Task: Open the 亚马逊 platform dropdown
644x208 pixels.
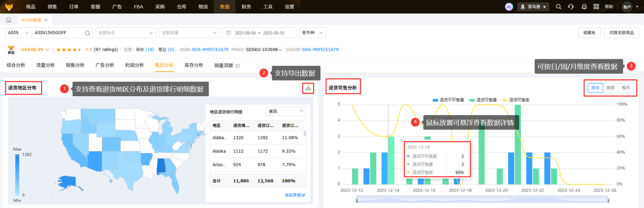Action: point(533,7)
